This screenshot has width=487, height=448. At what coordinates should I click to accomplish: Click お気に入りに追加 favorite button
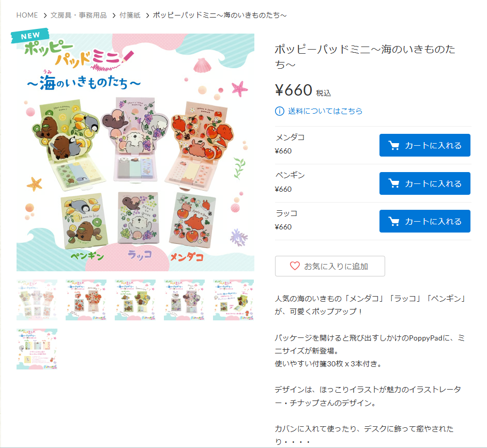point(330,266)
